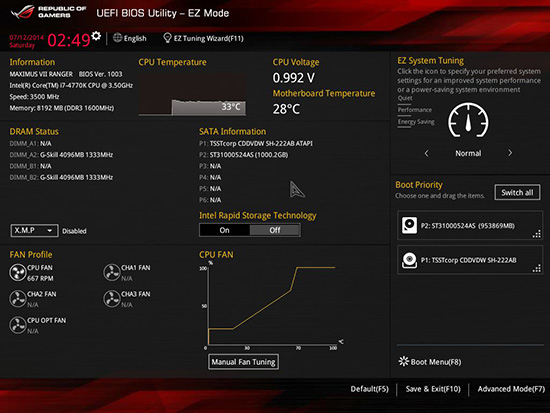This screenshot has height=413, width=550.
Task: Click the 07/12/2014 date text
Action: 26,37
